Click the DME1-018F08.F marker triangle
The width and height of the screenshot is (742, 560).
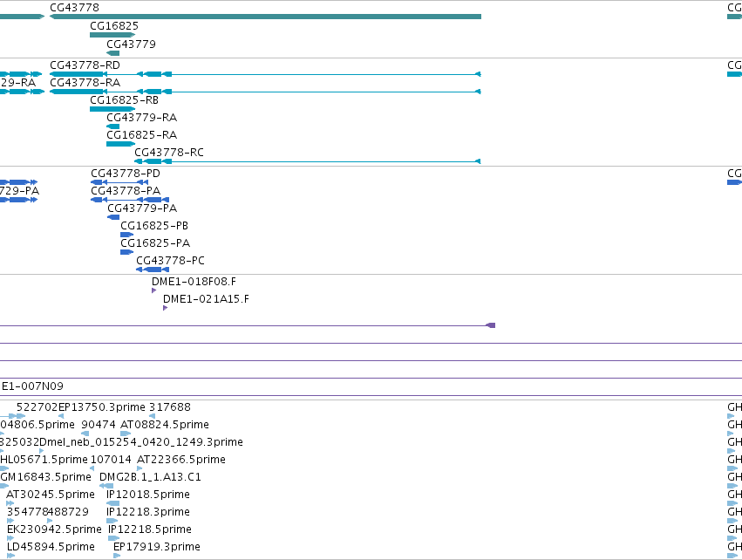point(153,290)
